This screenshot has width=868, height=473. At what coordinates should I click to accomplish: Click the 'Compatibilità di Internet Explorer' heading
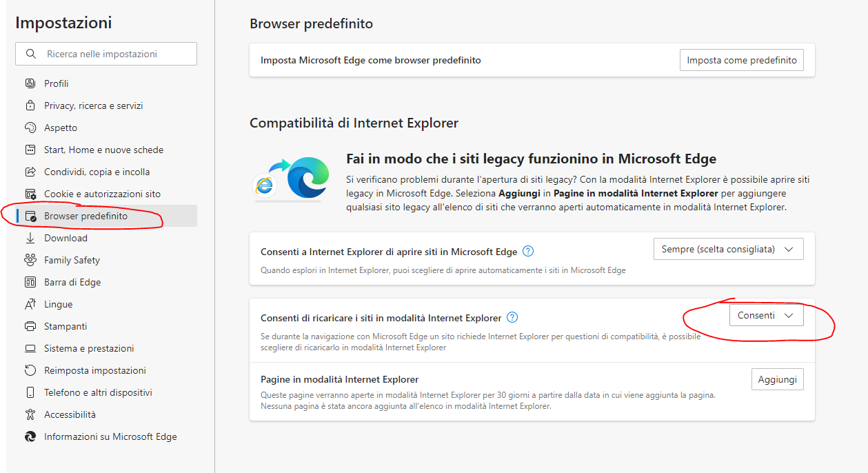(354, 123)
